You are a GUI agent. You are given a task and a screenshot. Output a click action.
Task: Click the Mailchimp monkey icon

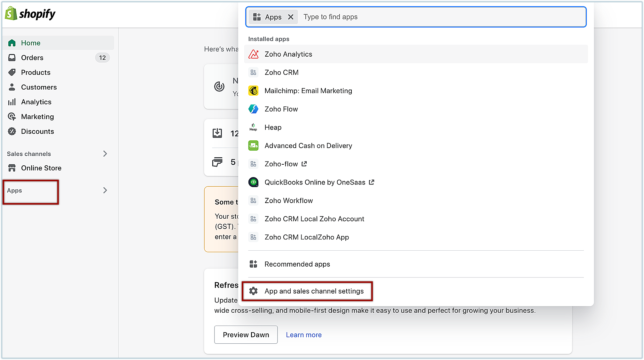(x=254, y=91)
